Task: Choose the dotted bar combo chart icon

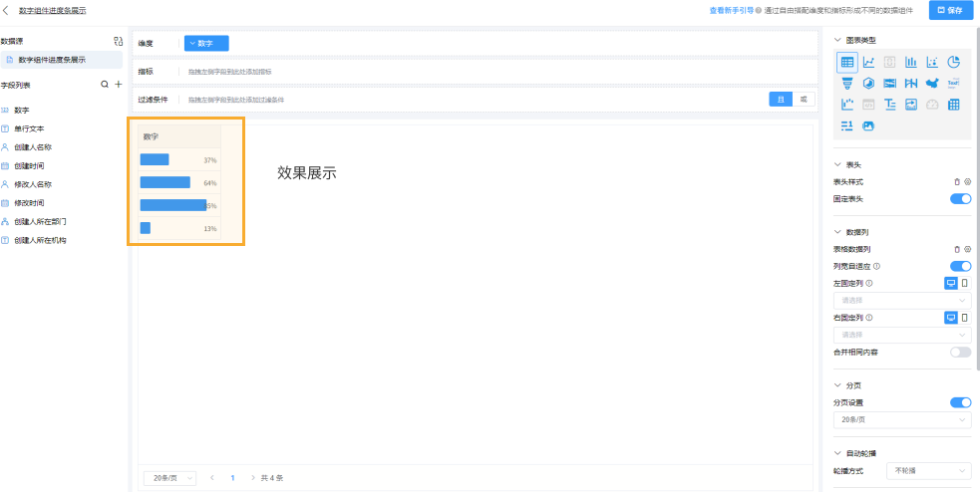Action: [847, 105]
